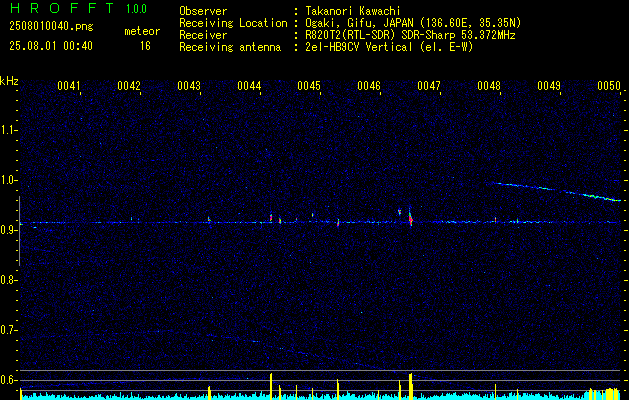Click time axis label 0042
Viewport: 629px width, 400px height.
click(129, 85)
